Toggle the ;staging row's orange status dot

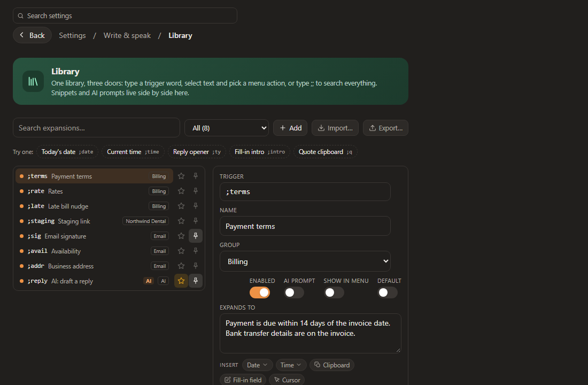pos(22,221)
